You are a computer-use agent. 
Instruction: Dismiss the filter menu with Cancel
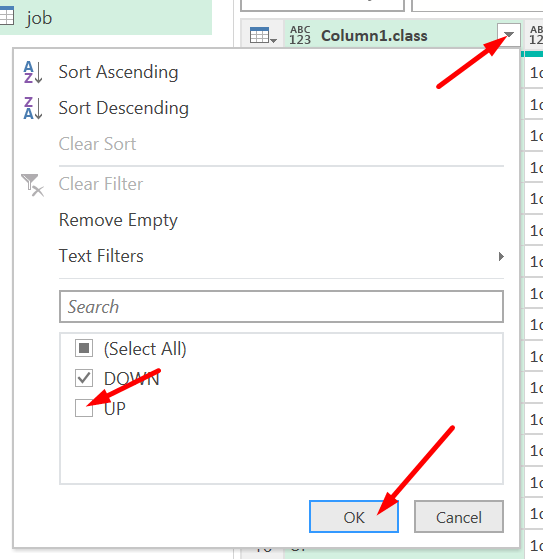coord(459,517)
